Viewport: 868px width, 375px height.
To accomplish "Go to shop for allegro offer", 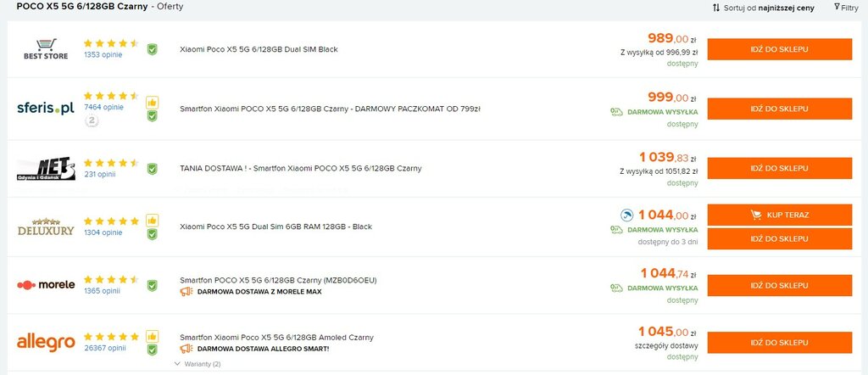I will click(x=780, y=343).
